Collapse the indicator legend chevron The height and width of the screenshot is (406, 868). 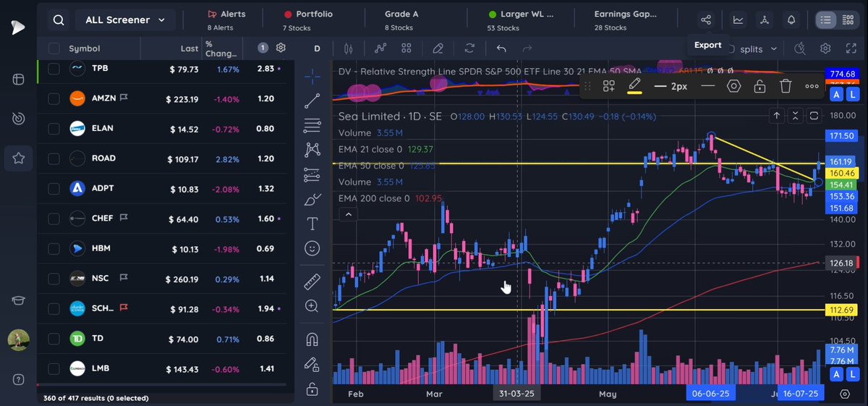coord(349,214)
